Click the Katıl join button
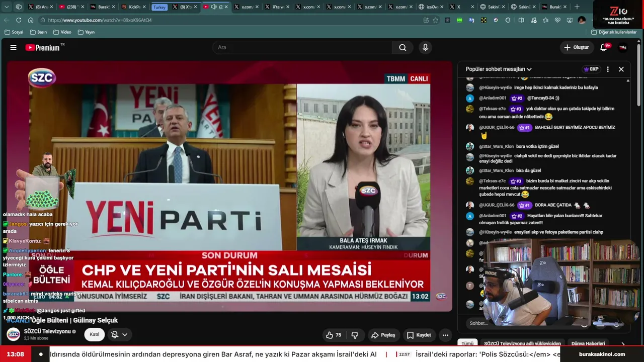This screenshot has height=362, width=644. (x=95, y=334)
